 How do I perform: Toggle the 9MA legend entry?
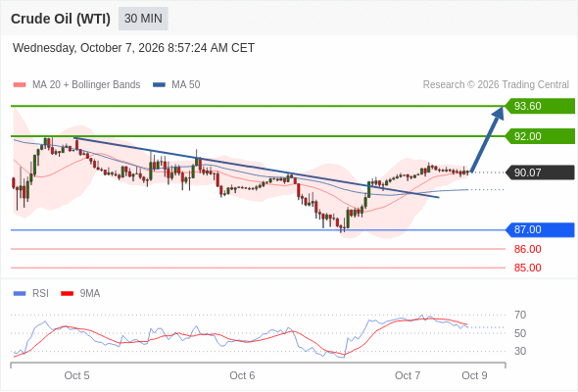tap(80, 294)
